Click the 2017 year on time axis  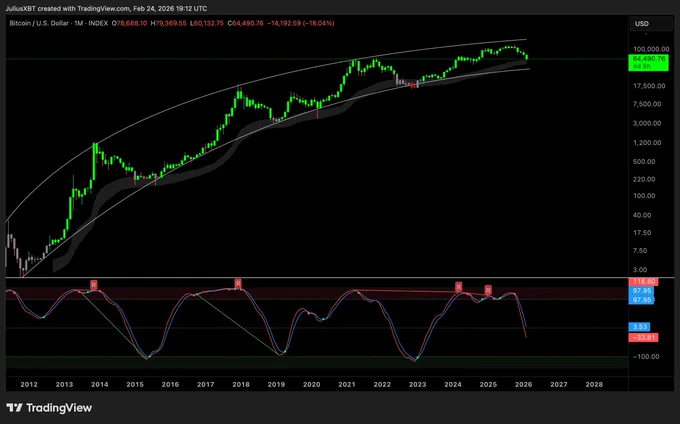coord(206,384)
